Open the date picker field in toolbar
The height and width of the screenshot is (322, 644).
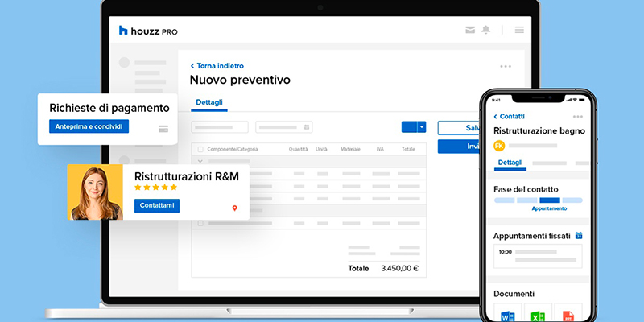click(283, 127)
